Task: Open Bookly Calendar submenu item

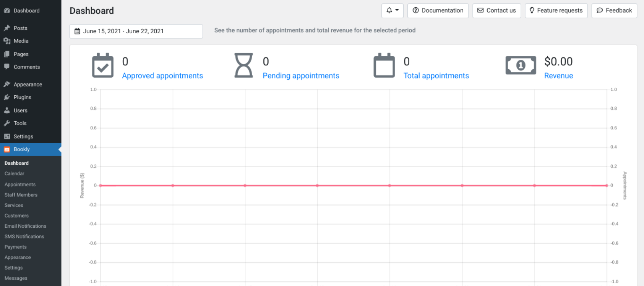Action: (x=15, y=173)
